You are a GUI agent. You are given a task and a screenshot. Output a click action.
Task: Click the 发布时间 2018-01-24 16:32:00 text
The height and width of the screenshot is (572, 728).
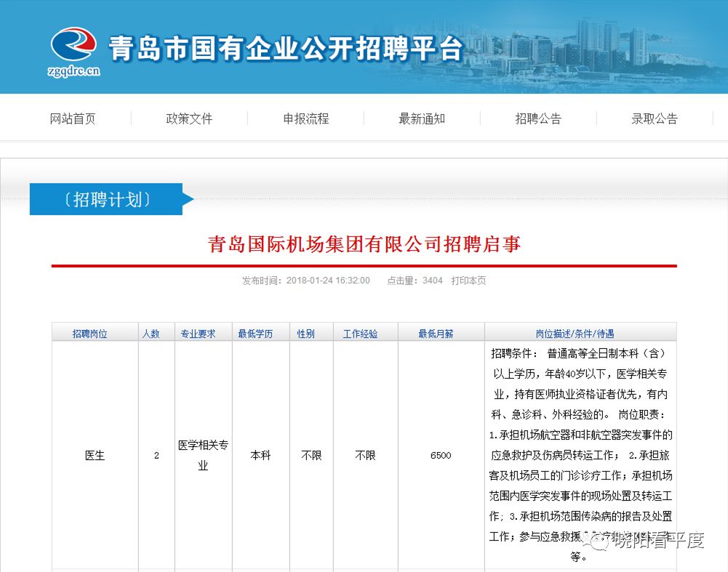tap(306, 281)
